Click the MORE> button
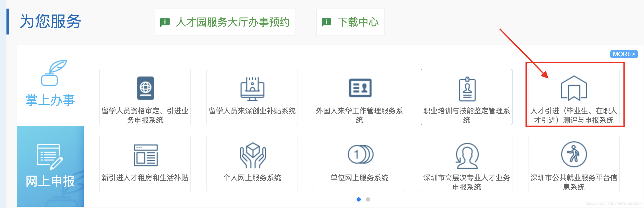This screenshot has width=644, height=208. (624, 54)
